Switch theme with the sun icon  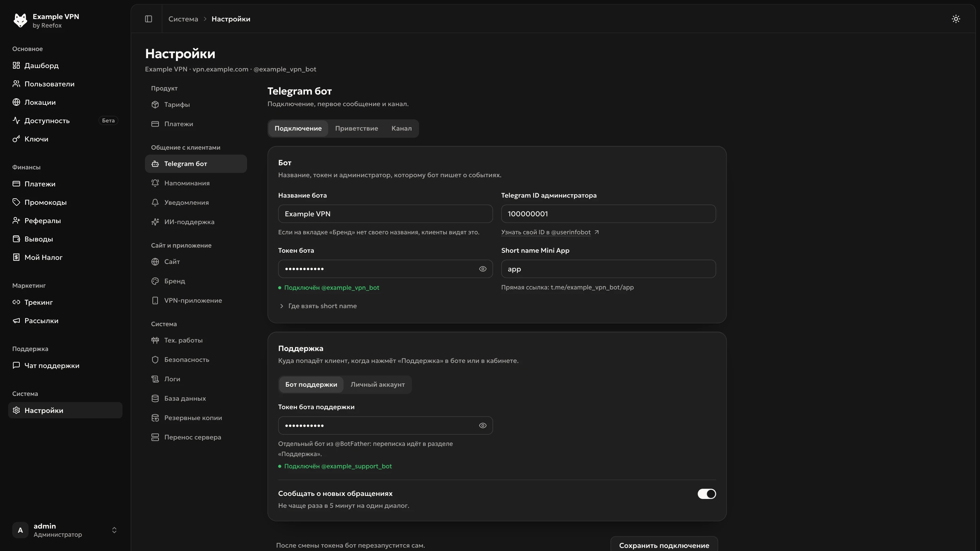(x=955, y=19)
